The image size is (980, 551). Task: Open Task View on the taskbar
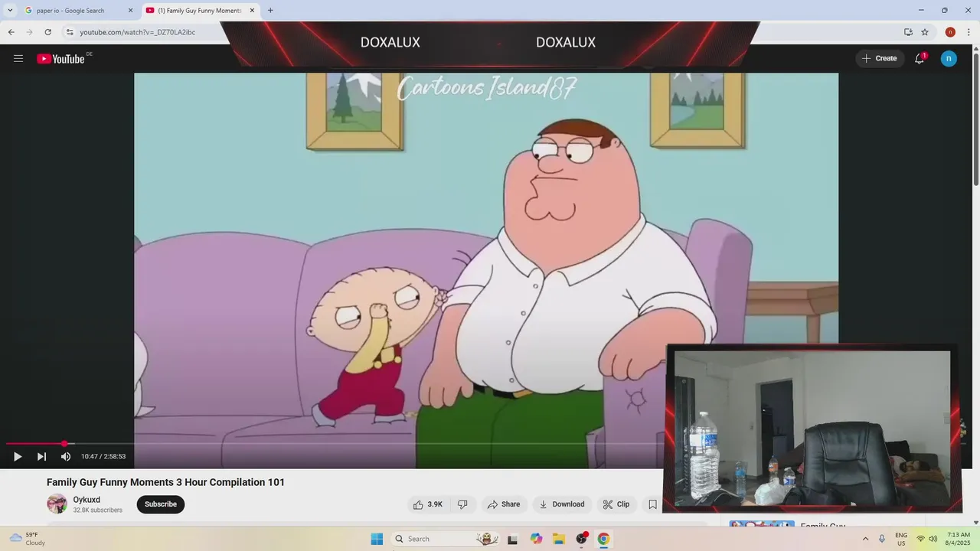coord(512,539)
